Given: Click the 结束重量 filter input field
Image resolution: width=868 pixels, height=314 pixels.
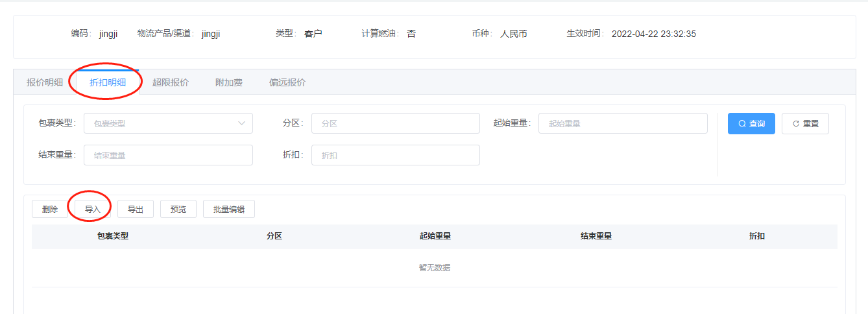Looking at the screenshot, I should [x=168, y=155].
